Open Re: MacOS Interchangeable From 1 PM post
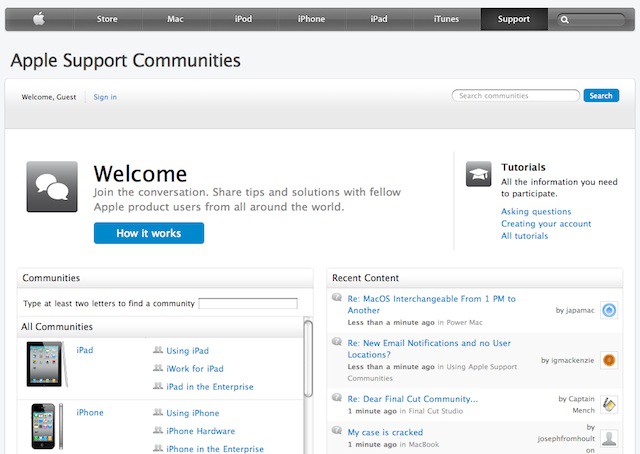 431,305
